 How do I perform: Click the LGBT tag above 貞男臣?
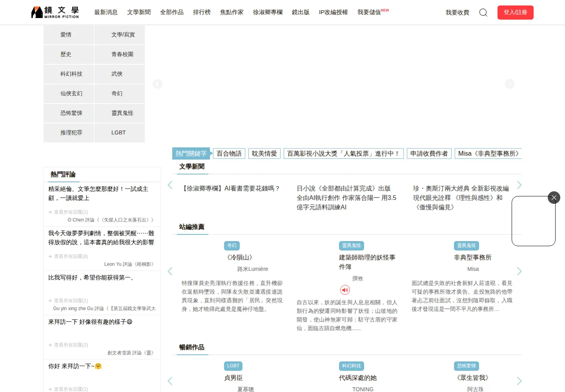point(233,366)
